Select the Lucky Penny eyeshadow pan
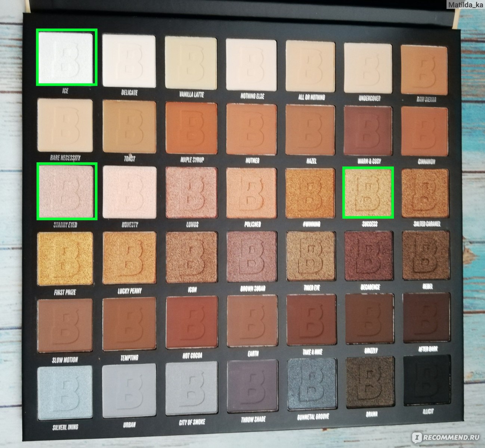 [x=129, y=258]
